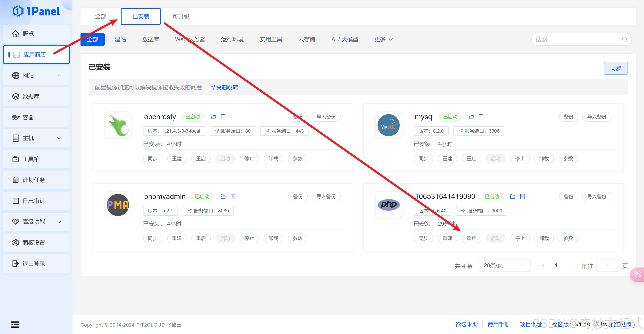Open openresty log document icon

(x=223, y=117)
